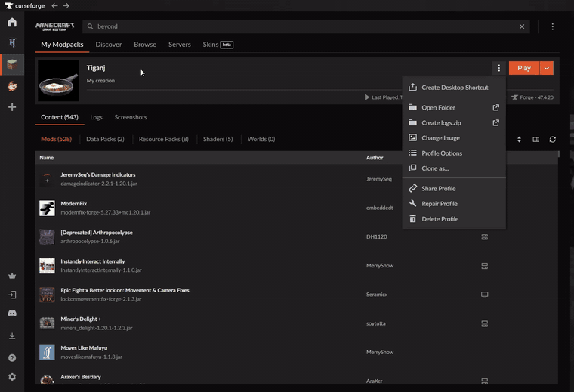Click the Minecraft Java Edition logo
This screenshot has height=392, width=574.
tap(54, 26)
